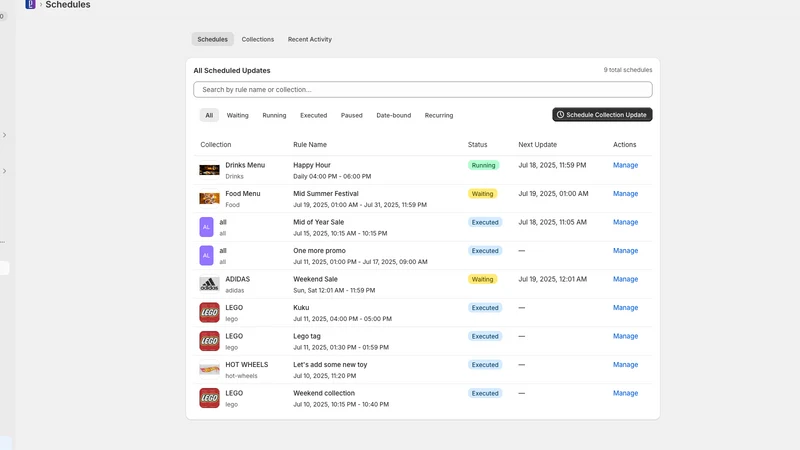Click the Waiting badge for Mid Summer Festival

pyautogui.click(x=482, y=194)
